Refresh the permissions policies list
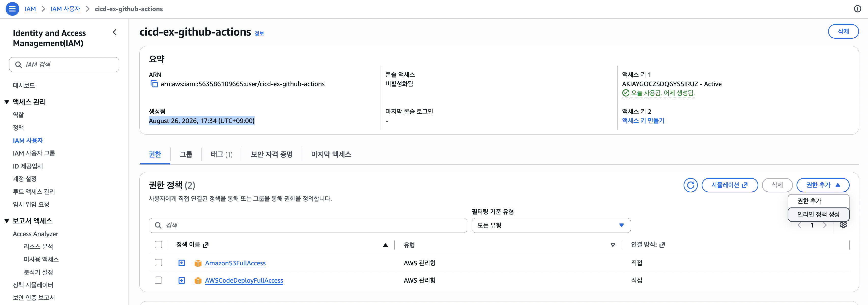This screenshot has width=868, height=305. (x=690, y=185)
